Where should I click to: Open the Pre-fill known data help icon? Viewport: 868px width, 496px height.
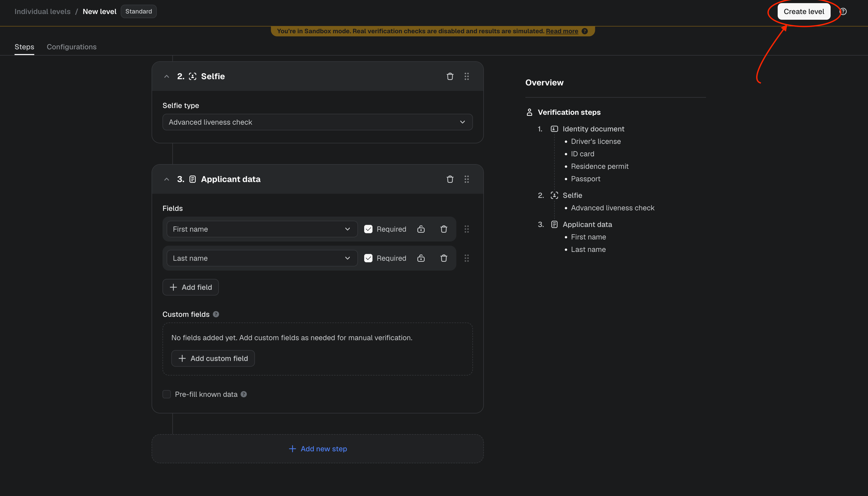(244, 394)
